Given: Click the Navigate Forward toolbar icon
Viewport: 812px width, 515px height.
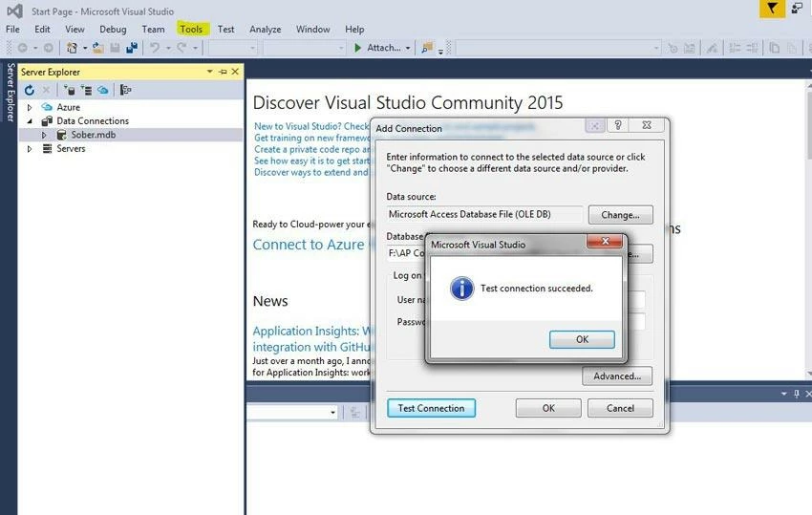Looking at the screenshot, I should click(x=48, y=48).
